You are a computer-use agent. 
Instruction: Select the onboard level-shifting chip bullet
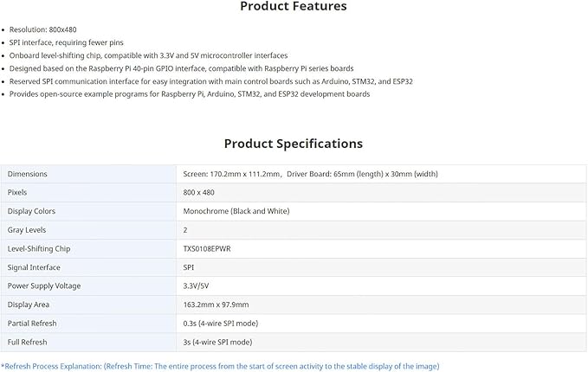[148, 55]
